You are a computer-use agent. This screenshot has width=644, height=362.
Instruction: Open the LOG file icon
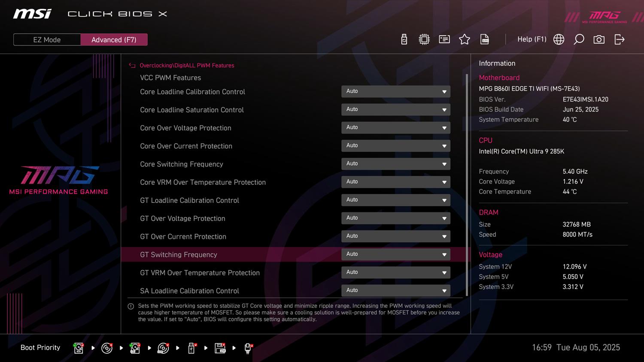[485, 39]
